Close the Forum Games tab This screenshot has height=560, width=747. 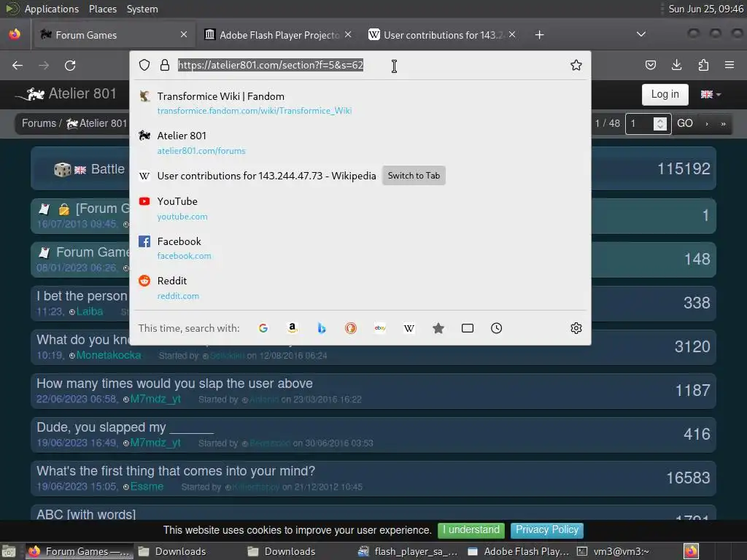pos(184,34)
